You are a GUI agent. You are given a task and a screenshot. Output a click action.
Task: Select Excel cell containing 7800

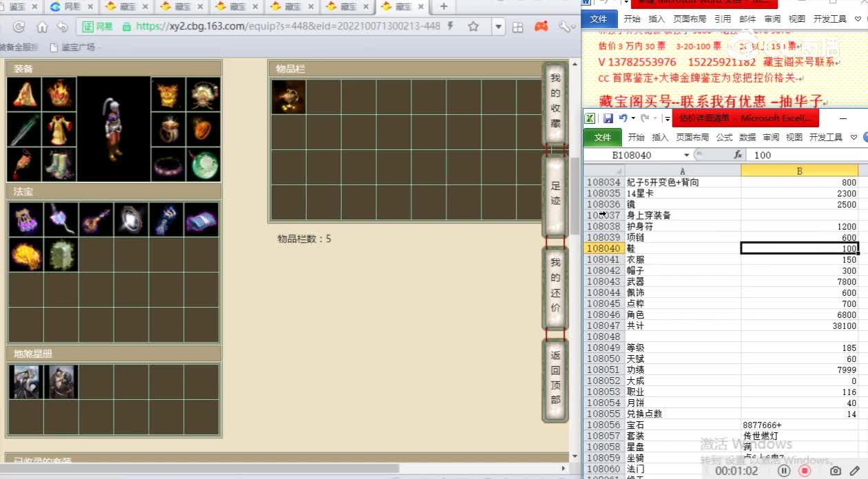pyautogui.click(x=800, y=281)
